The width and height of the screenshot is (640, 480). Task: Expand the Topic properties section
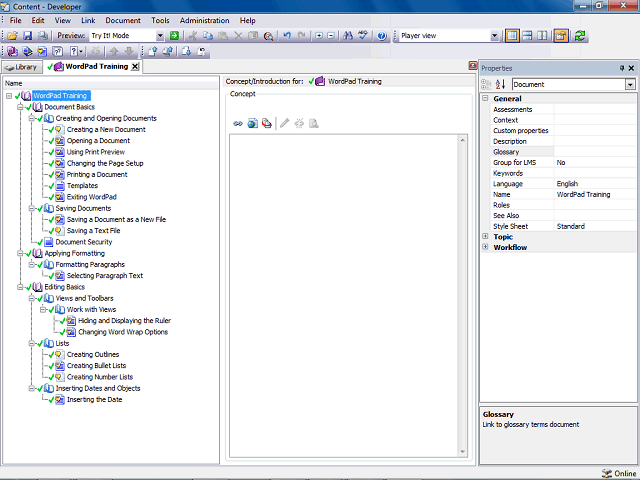pyautogui.click(x=485, y=236)
